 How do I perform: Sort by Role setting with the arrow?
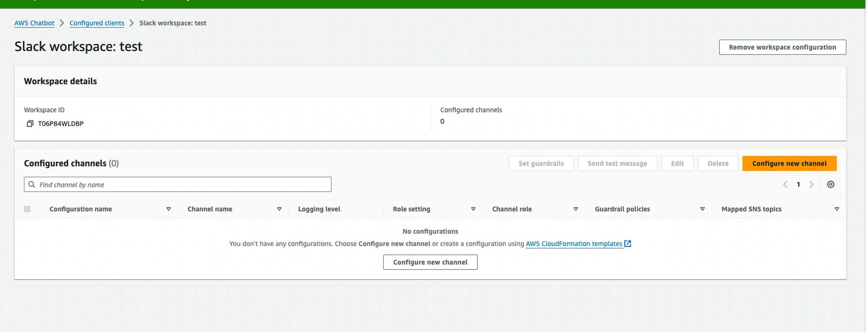click(473, 209)
